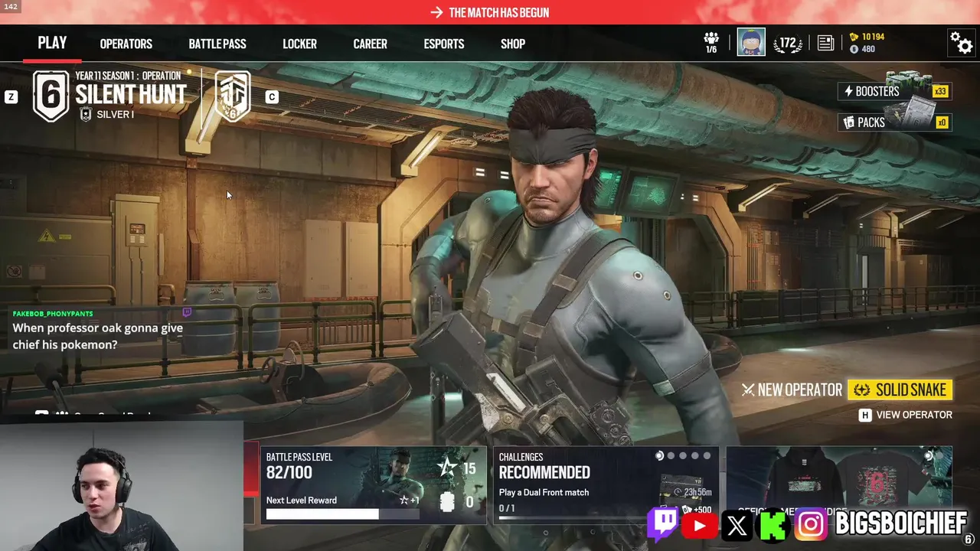Open the news feed newspaper icon

(825, 44)
